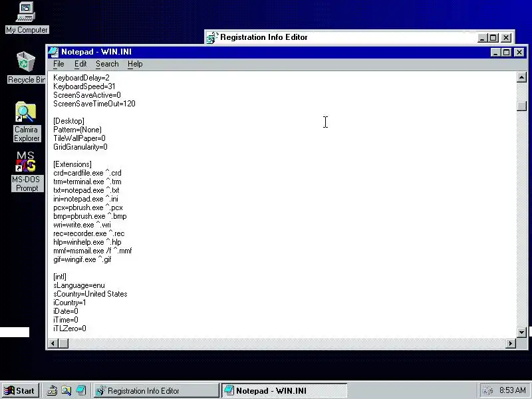
Task: Click the vertical scrollbar thumb
Action: (x=521, y=106)
